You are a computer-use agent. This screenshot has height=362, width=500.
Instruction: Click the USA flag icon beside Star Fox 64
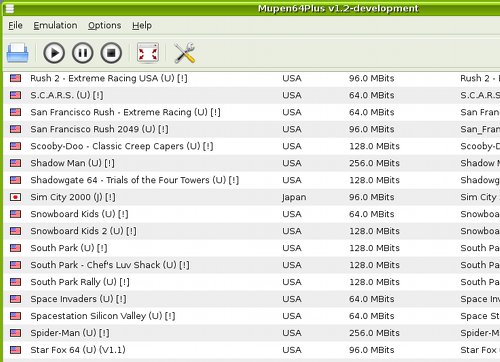click(x=15, y=350)
